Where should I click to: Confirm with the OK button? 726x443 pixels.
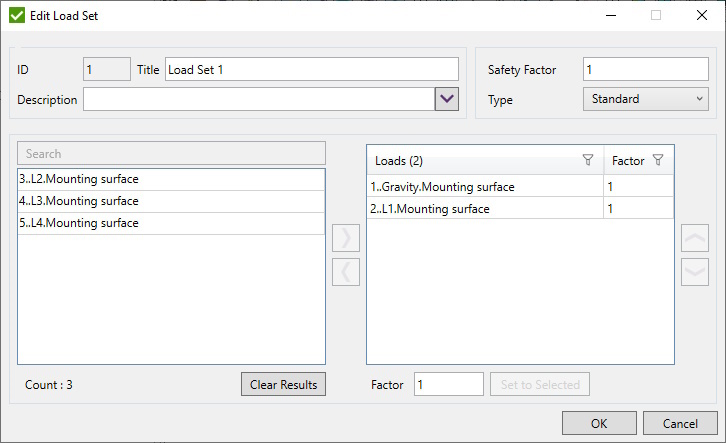tap(599, 423)
